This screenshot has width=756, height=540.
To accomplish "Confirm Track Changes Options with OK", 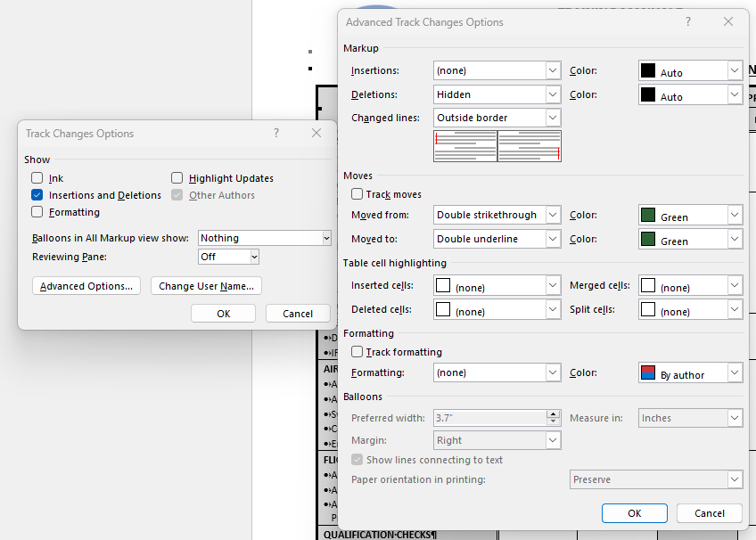I will pyautogui.click(x=223, y=314).
